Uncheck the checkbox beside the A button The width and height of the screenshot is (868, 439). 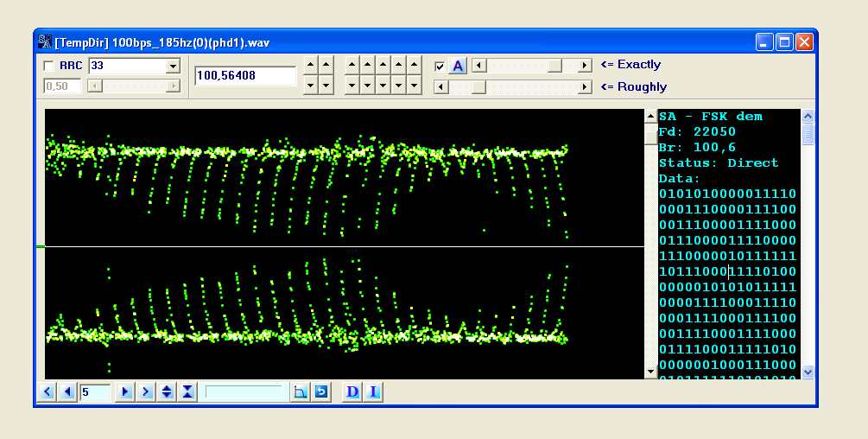click(440, 67)
